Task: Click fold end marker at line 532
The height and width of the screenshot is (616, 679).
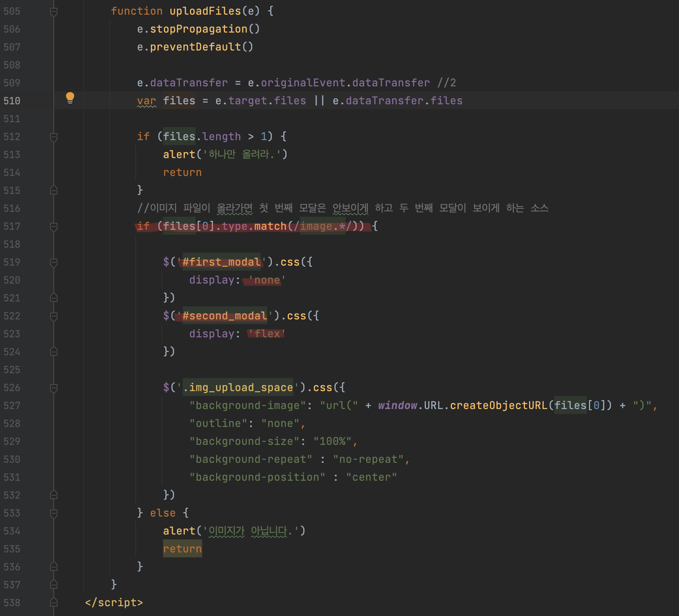Action: pyautogui.click(x=54, y=495)
